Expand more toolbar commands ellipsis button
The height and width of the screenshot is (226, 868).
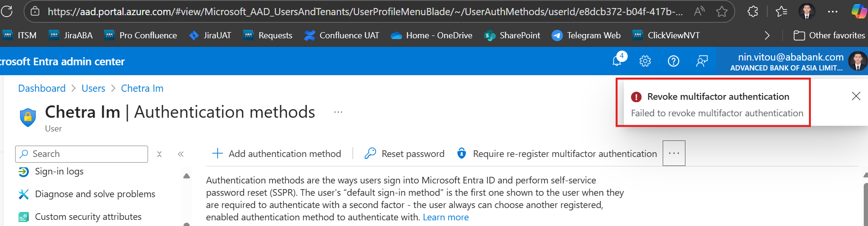click(674, 153)
